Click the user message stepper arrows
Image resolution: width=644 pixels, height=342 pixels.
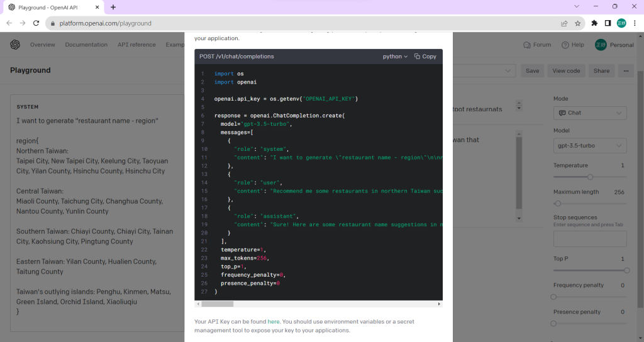[x=519, y=106]
